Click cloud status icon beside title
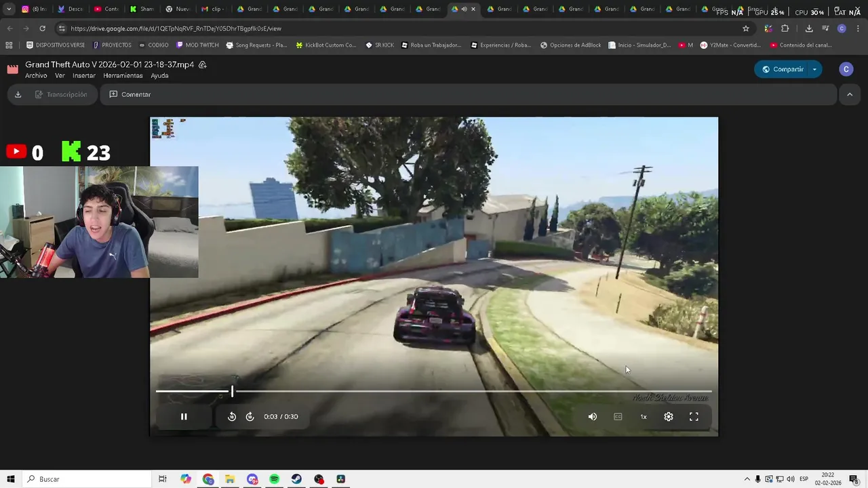This screenshot has width=868, height=488. coord(202,65)
